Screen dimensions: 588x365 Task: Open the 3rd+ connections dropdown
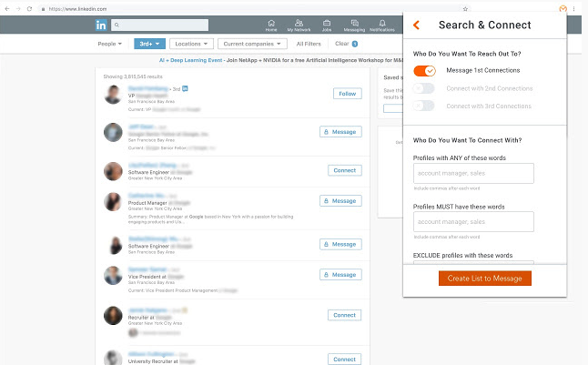coord(149,44)
